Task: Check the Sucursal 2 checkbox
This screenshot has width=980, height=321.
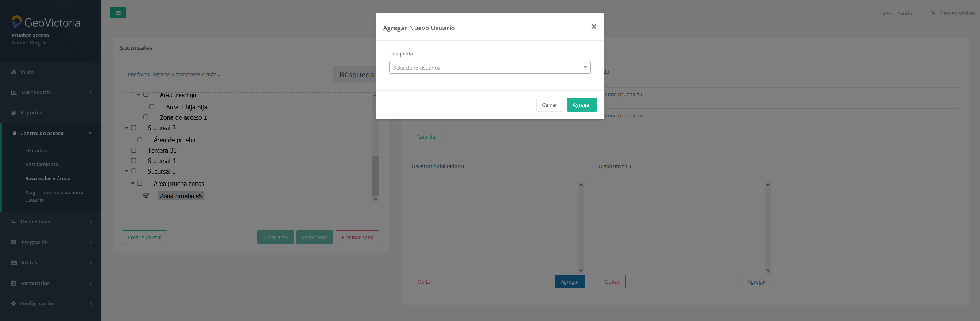Action: click(134, 128)
